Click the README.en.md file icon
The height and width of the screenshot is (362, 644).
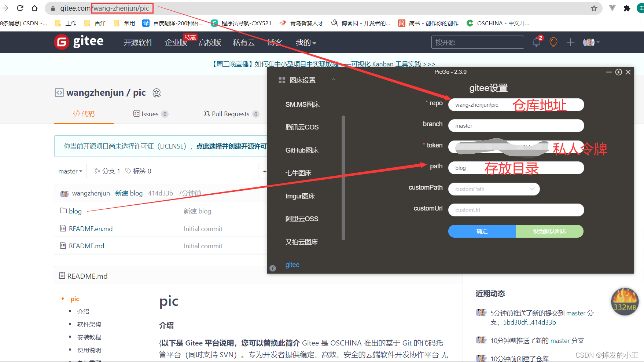click(x=63, y=228)
